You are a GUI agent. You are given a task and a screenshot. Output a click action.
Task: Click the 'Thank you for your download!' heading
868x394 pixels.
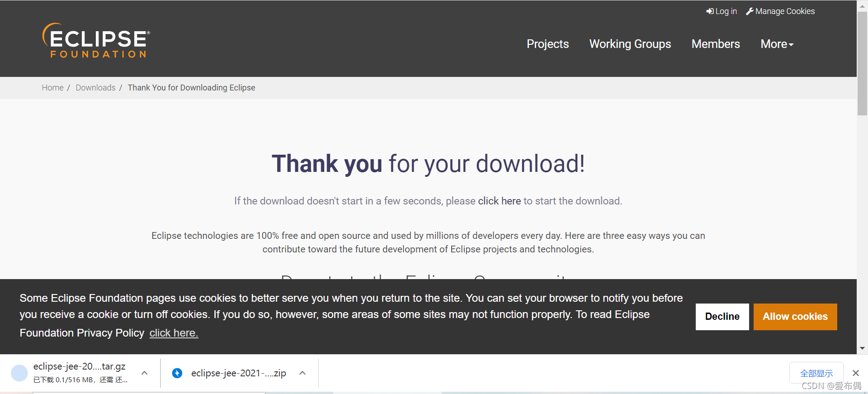click(428, 163)
